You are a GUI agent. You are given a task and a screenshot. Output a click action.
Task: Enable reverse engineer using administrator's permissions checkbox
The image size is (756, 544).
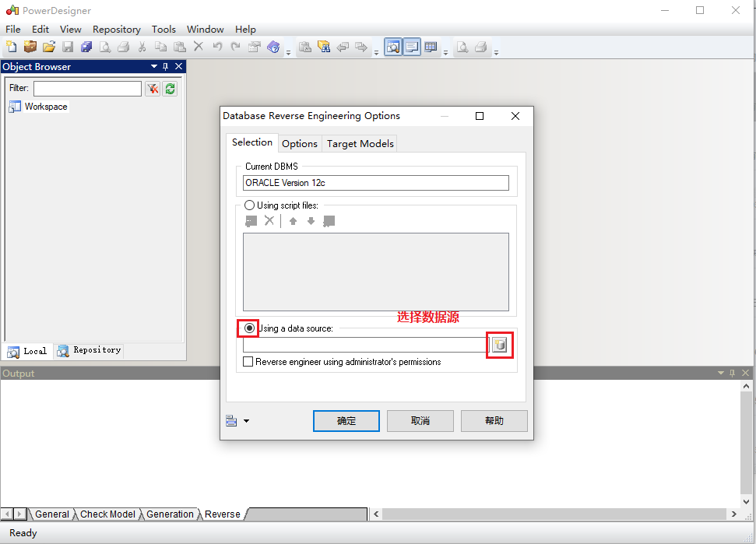pyautogui.click(x=248, y=361)
